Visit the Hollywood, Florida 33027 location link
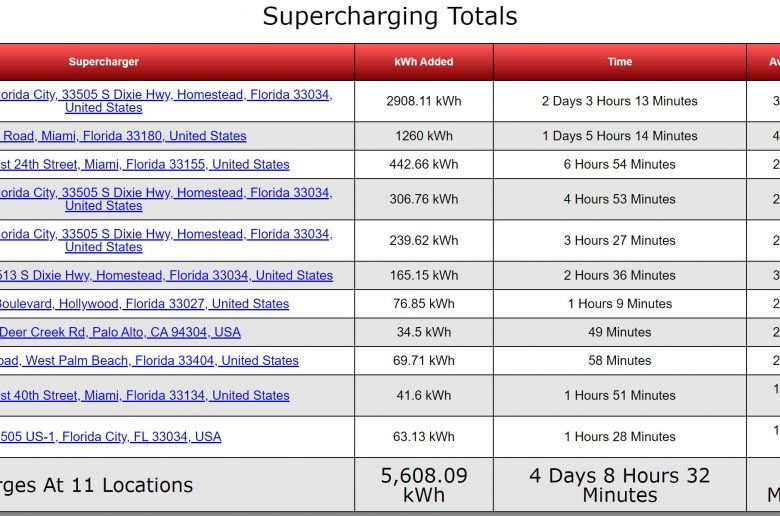This screenshot has height=516, width=780. 144,304
